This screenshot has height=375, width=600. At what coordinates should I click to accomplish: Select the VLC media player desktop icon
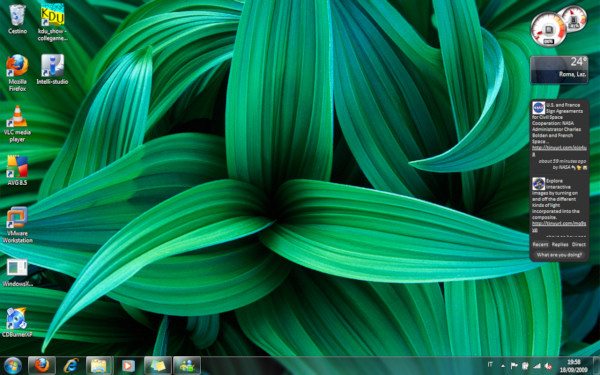click(x=17, y=124)
